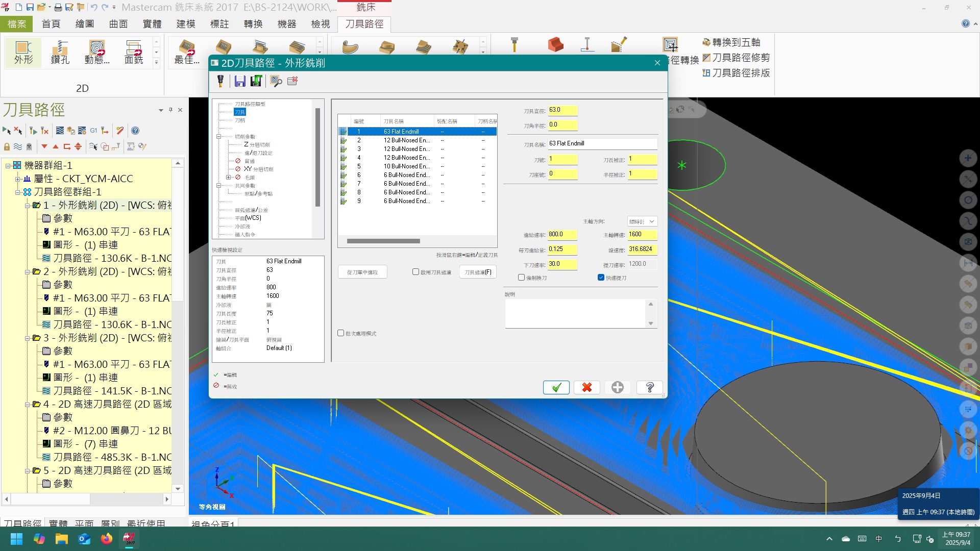Enable the 啟用刀具過濾 tool filter checkbox

point(415,272)
